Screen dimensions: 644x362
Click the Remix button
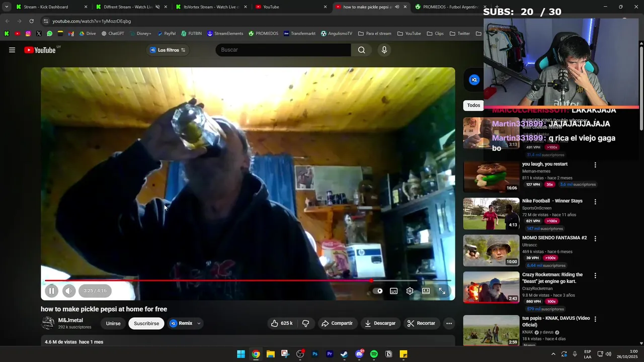coord(181,323)
